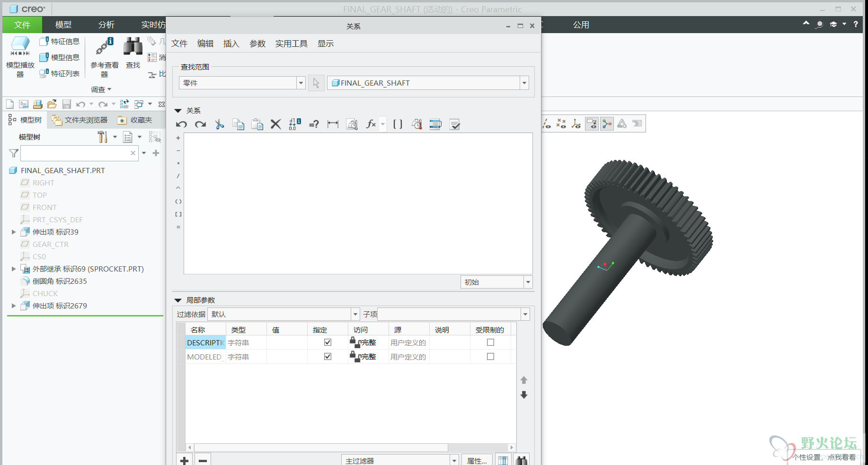Click the regenerate icon in quick toolbar
This screenshot has height=465, width=868.
click(124, 104)
